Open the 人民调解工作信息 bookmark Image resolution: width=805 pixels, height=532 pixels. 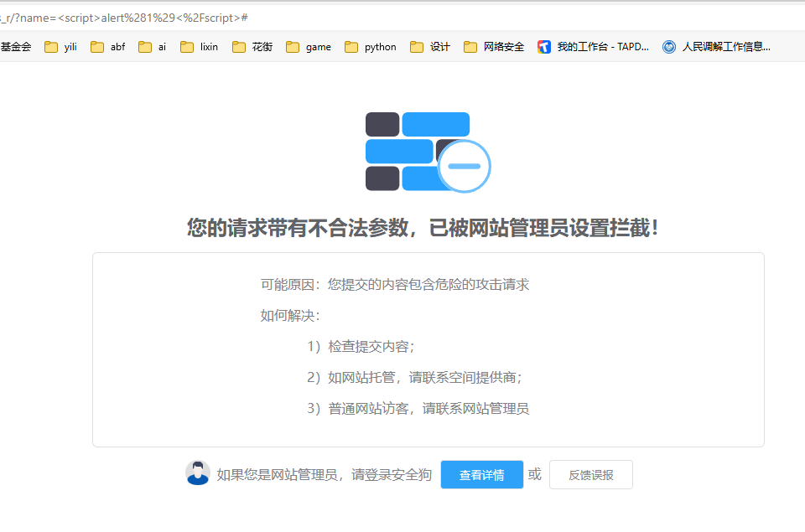[716, 47]
